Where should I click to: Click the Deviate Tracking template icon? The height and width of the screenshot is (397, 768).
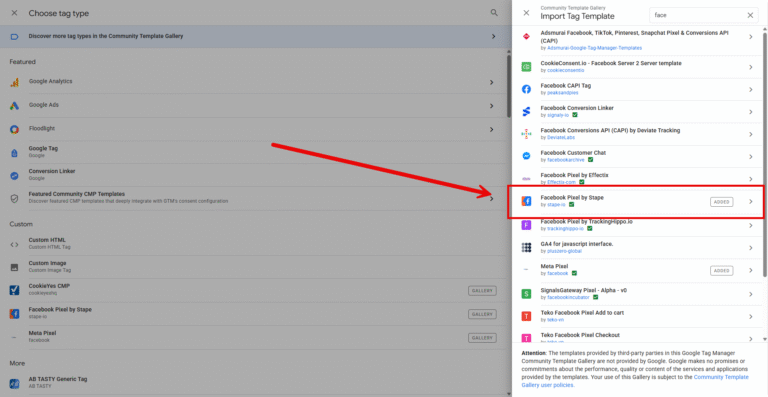click(x=526, y=134)
